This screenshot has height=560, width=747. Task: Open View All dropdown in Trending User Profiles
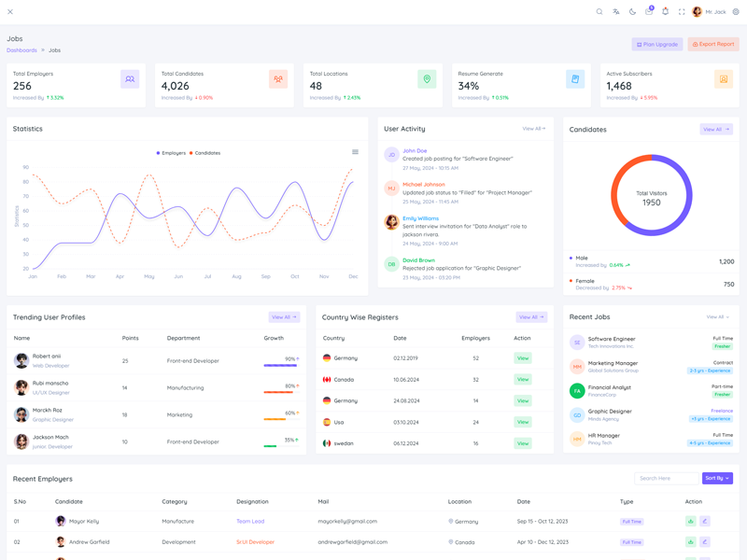284,317
